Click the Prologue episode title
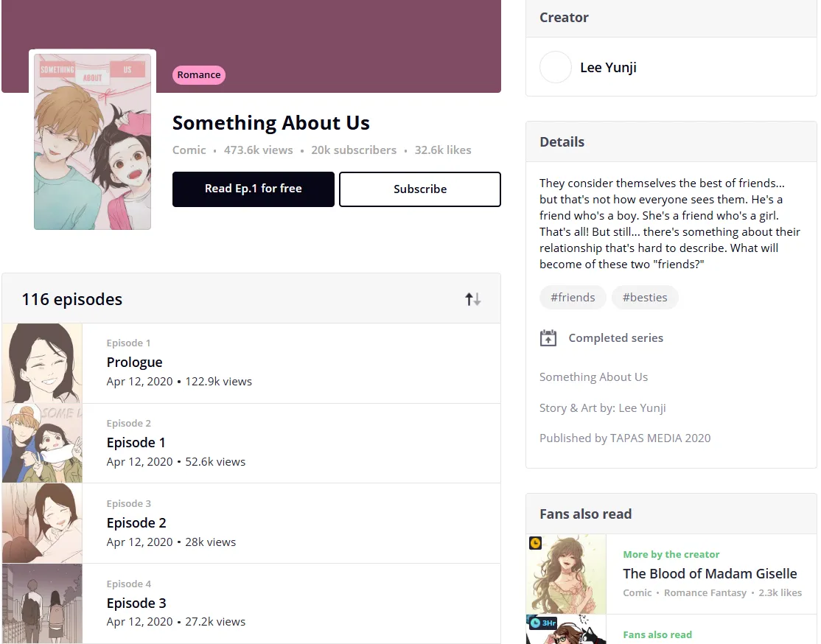The width and height of the screenshot is (821, 644). pyautogui.click(x=134, y=363)
